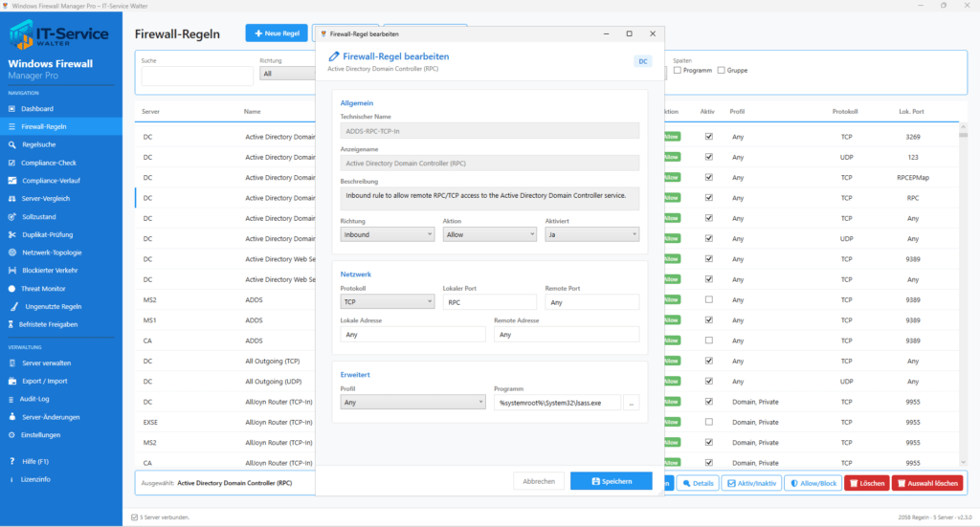
Task: Open Hilfe (F1) question icon
Action: [x=11, y=461]
